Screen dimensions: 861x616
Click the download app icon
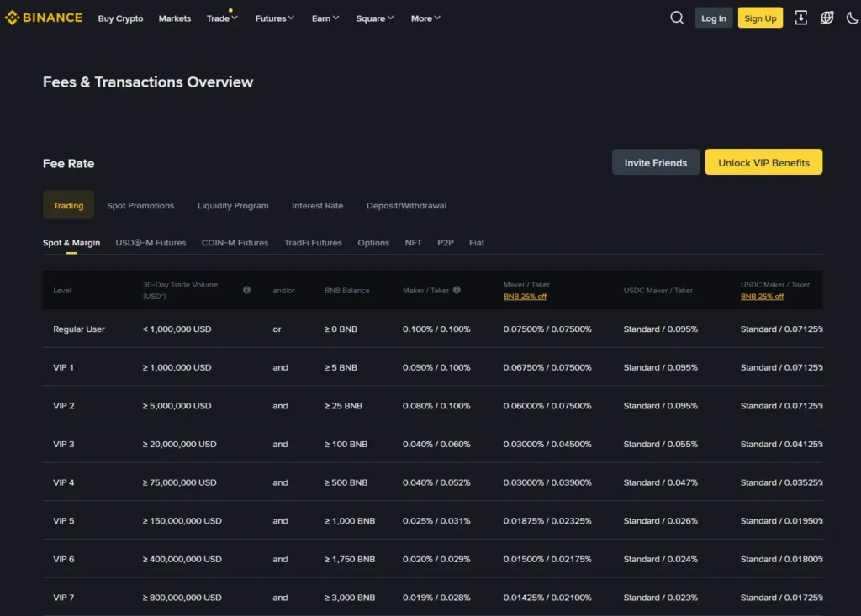click(x=800, y=18)
